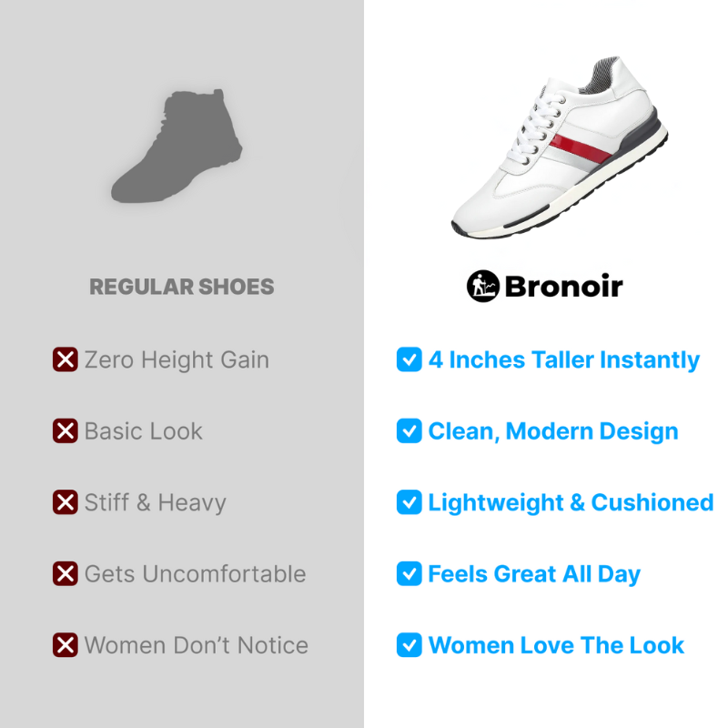
Task: Click the blue checkmark beside Clean, Modern Design
Action: tap(409, 430)
